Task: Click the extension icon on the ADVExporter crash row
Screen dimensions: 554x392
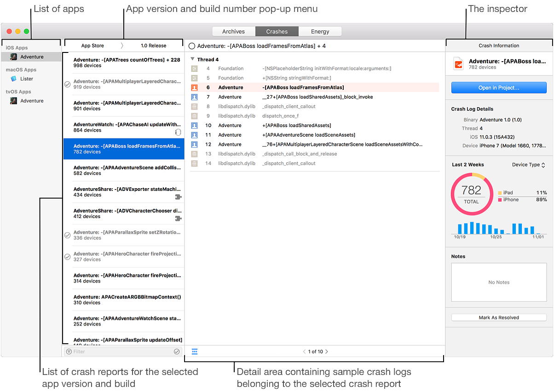Action: (x=178, y=197)
